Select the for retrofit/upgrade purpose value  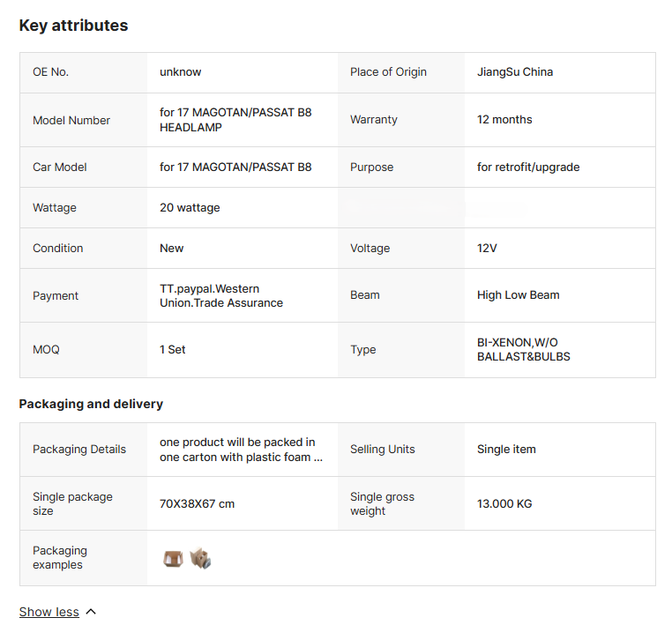pos(528,167)
